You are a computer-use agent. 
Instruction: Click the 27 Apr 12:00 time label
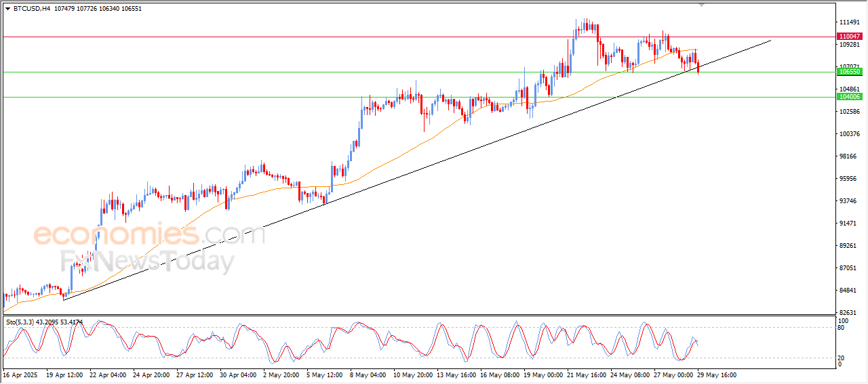click(195, 375)
